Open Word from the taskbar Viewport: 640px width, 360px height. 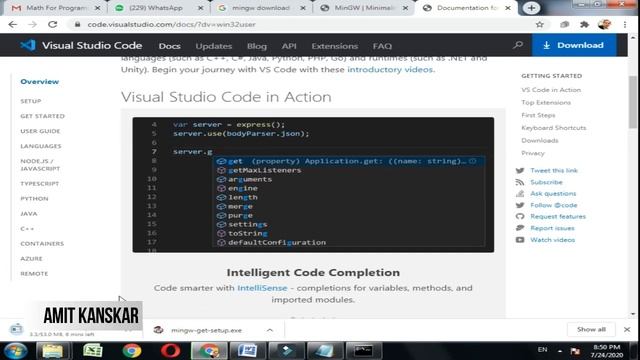(x=247, y=351)
